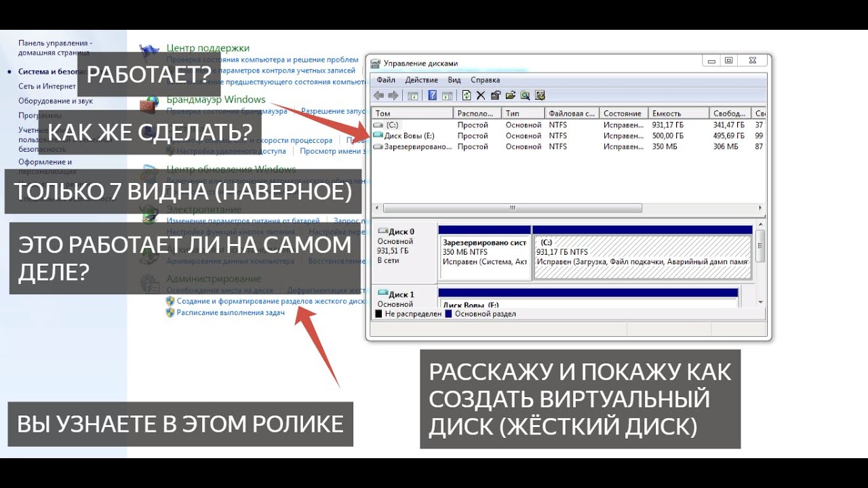Open Проверка состояния компьютера и решение проблем

point(262,60)
